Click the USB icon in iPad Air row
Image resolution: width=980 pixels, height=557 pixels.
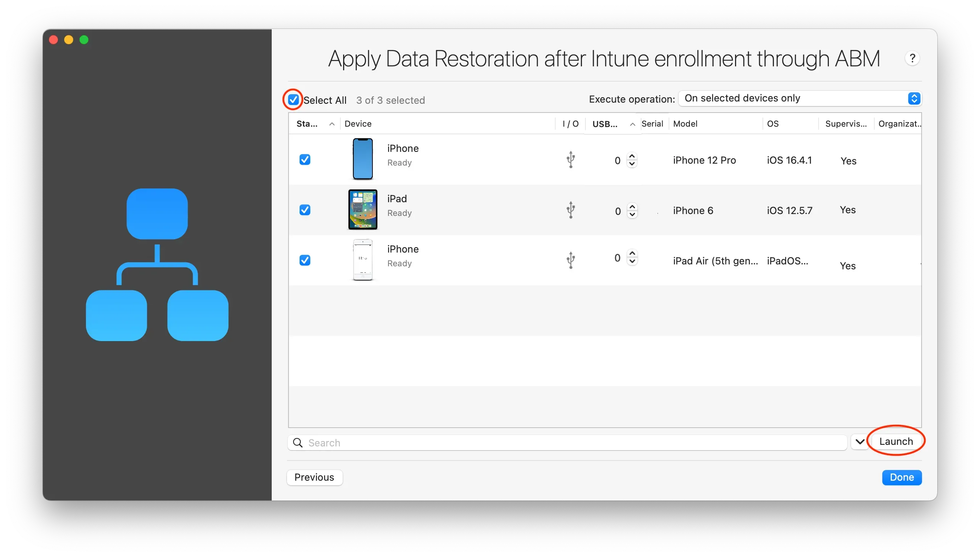(571, 260)
